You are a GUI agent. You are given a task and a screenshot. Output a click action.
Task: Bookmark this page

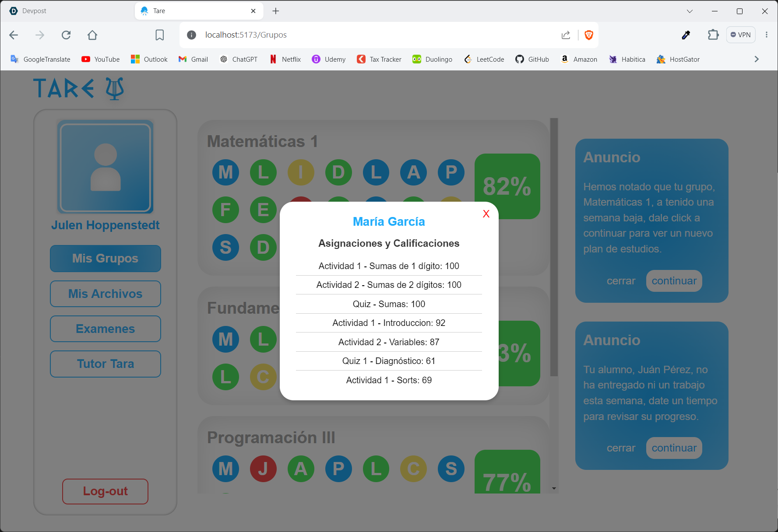(160, 35)
